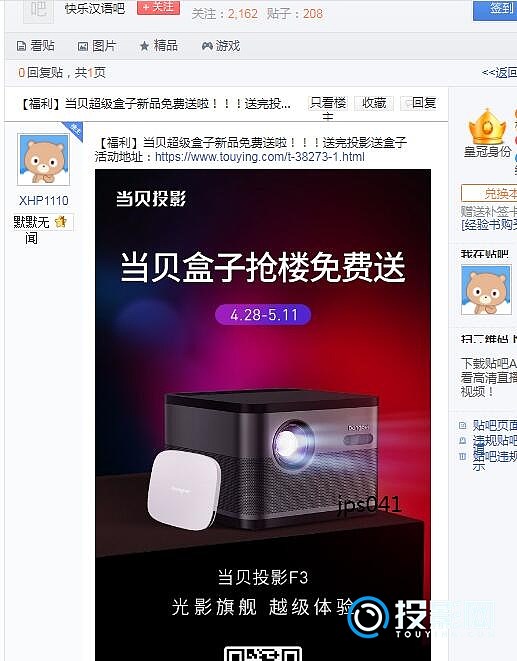Click the 返回 back link
Screen dimensions: 517x661
[500, 73]
